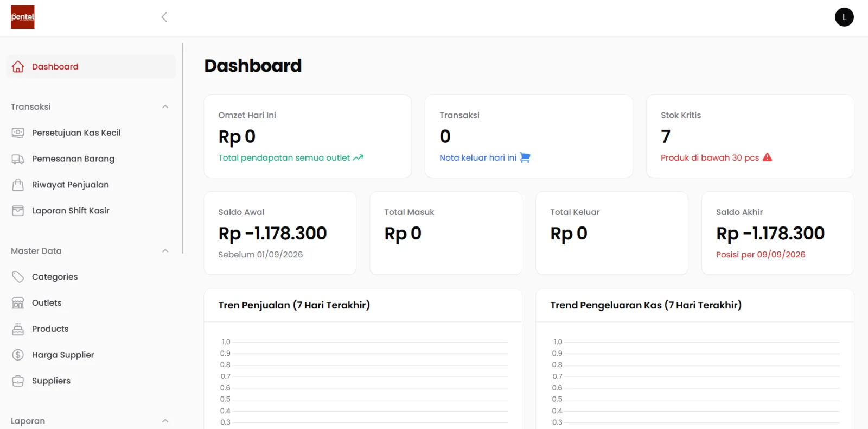Open the Dashboard menu item

(91, 67)
